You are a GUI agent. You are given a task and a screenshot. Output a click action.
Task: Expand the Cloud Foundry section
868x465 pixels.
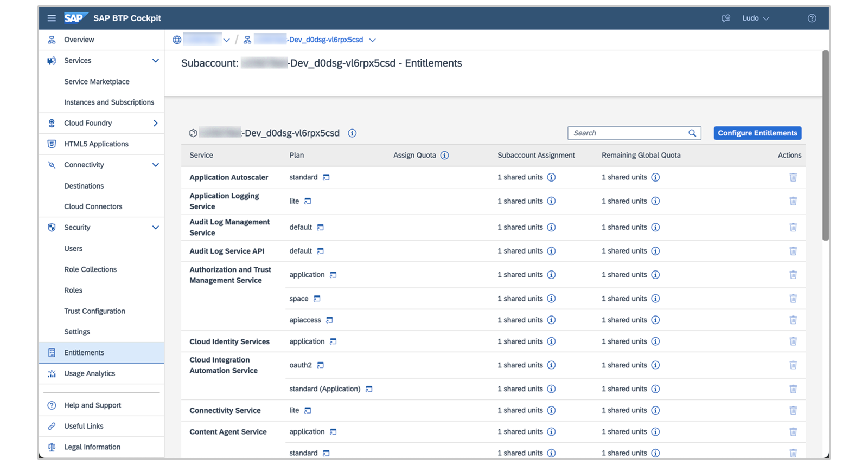coord(156,123)
